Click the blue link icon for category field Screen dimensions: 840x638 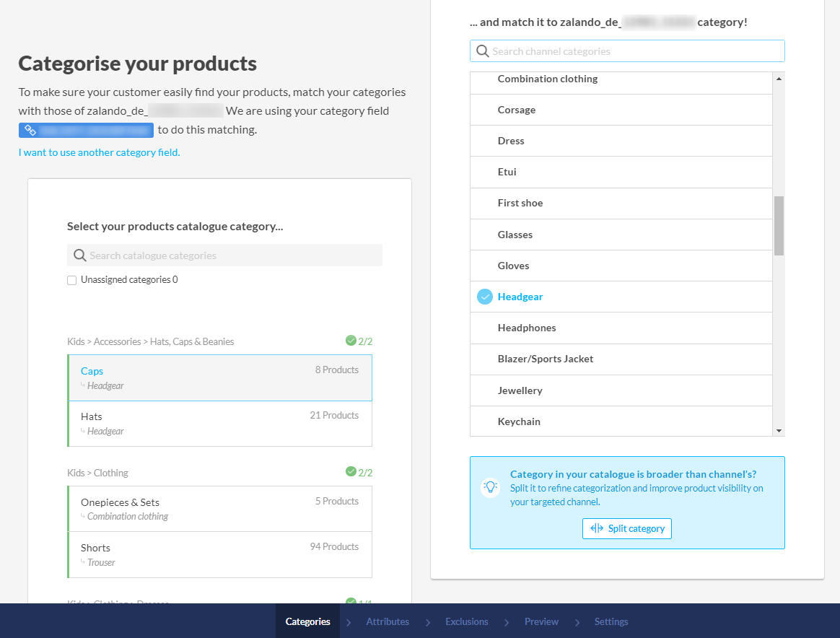pos(30,130)
